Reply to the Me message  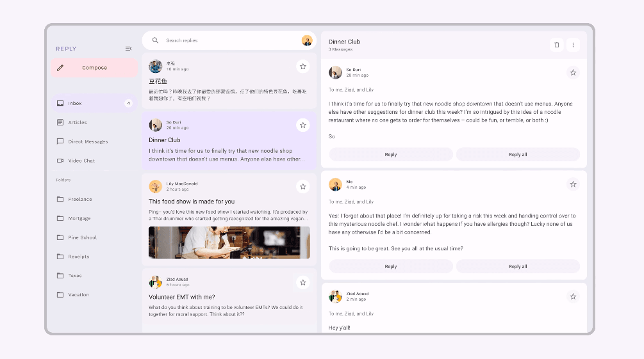pos(391,266)
